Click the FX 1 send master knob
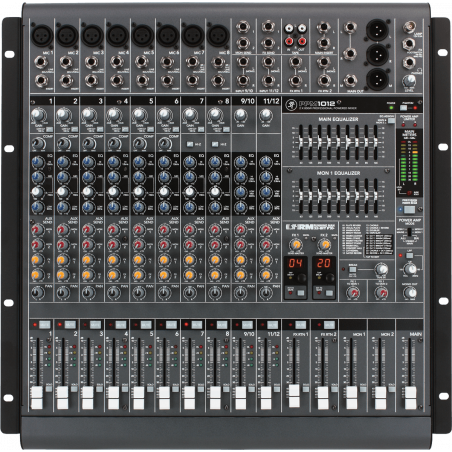The height and width of the screenshot is (452, 452). pos(295,245)
